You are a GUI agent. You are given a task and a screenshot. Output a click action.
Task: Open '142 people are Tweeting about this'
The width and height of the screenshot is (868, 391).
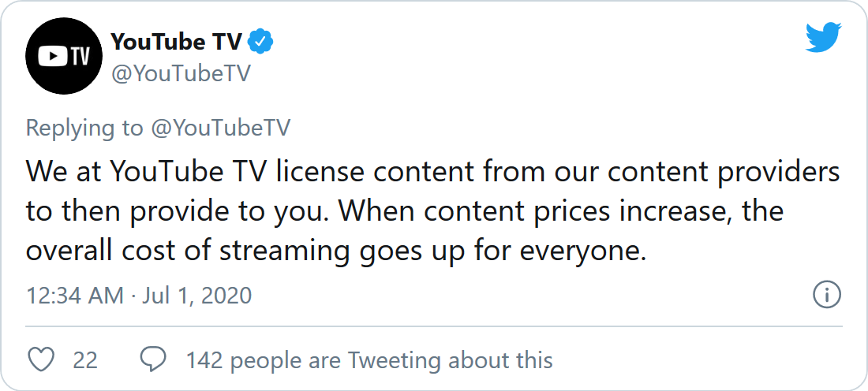coord(369,360)
